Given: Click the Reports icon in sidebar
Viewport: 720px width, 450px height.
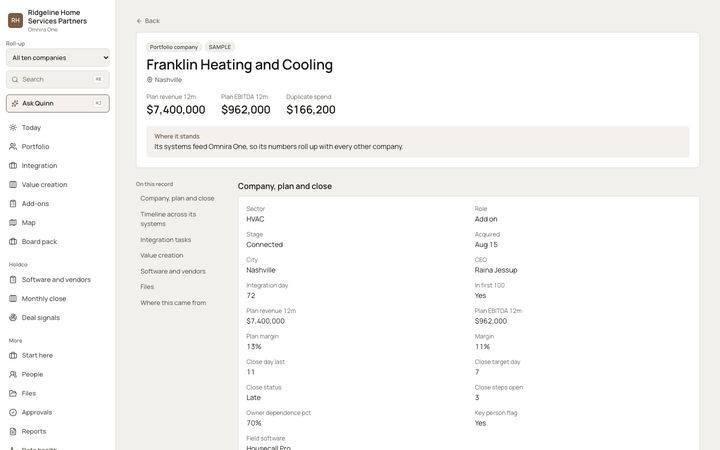Looking at the screenshot, I should pyautogui.click(x=13, y=432).
